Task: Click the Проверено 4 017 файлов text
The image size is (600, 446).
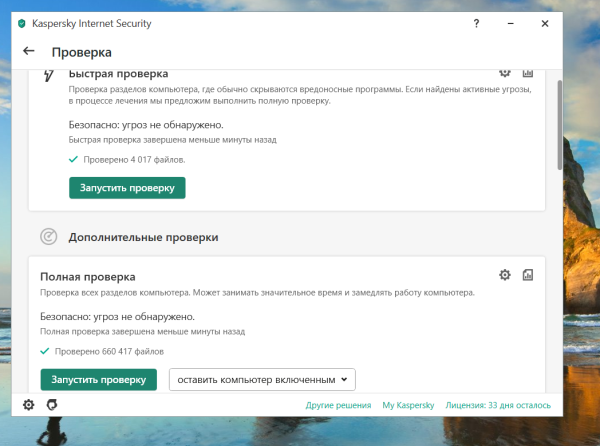Action: 134,160
